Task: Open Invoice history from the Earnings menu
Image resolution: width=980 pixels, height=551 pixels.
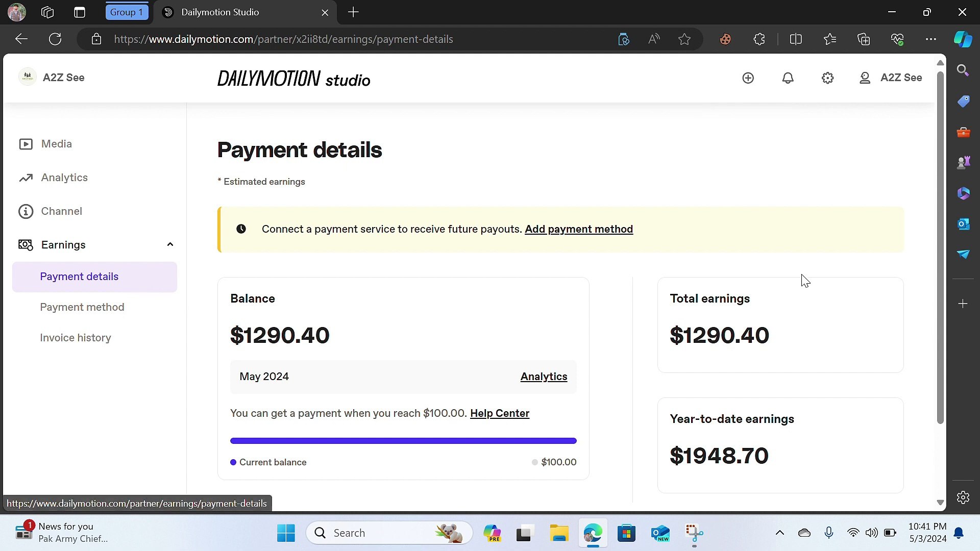Action: (76, 337)
